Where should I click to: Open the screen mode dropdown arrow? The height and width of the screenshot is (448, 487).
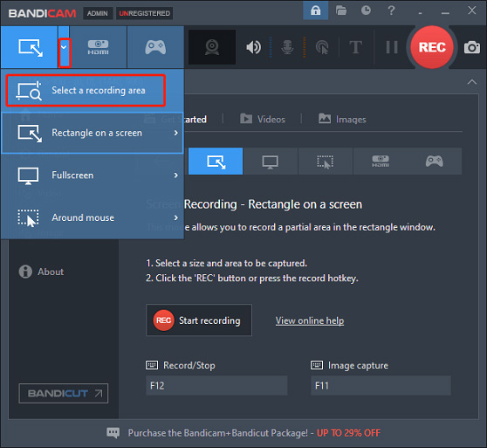coord(65,47)
